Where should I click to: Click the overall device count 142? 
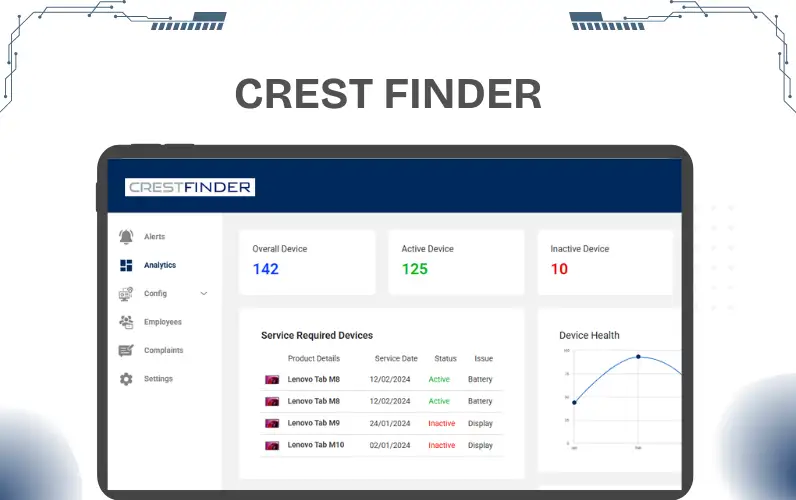tap(266, 269)
